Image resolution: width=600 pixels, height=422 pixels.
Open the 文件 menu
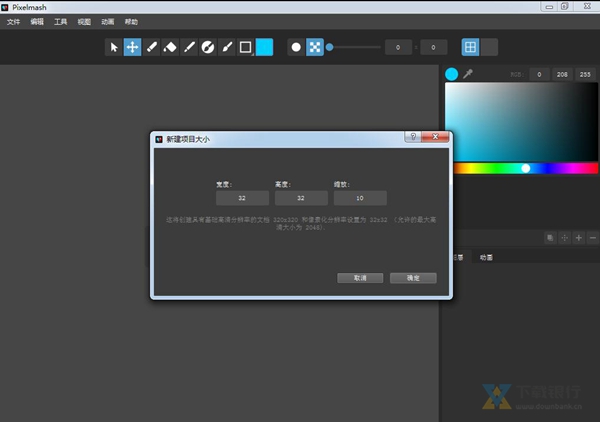point(13,22)
